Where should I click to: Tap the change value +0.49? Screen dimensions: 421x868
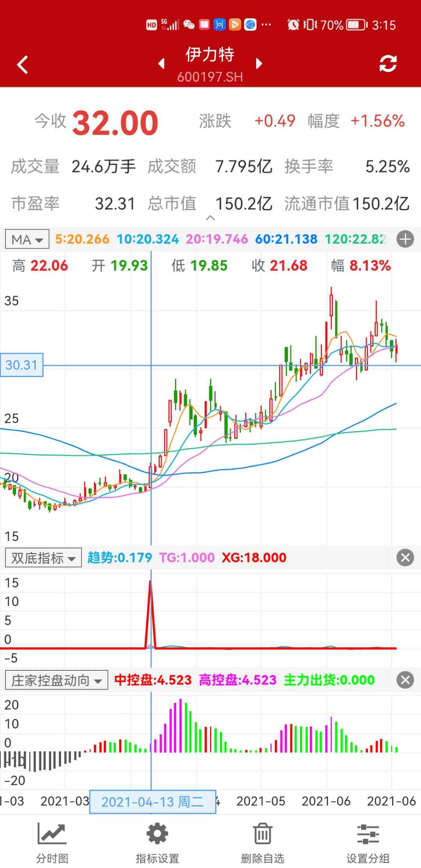tap(275, 121)
